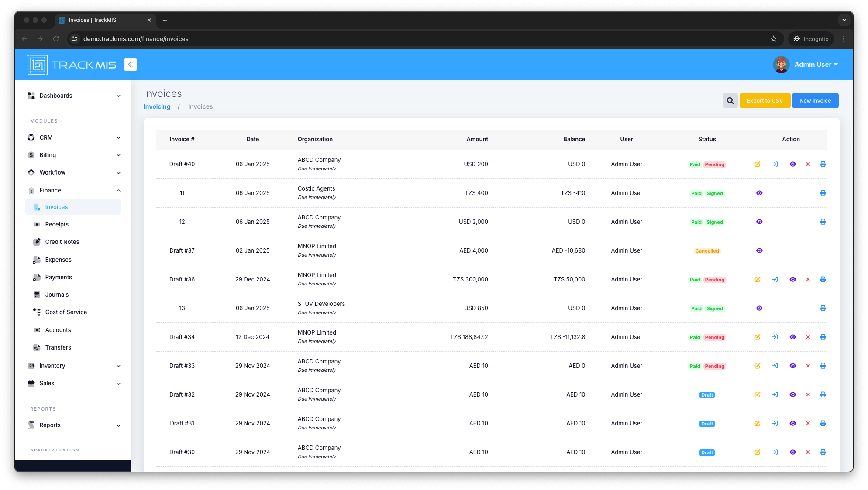868x490 pixels.
Task: Click the New Invoice button
Action: (815, 100)
